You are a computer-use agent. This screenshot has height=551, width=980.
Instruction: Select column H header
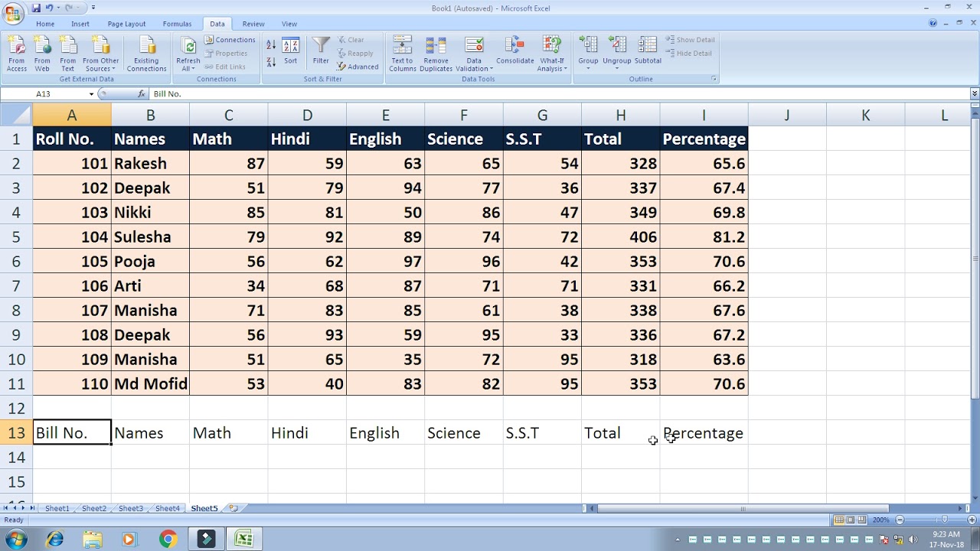click(x=620, y=115)
